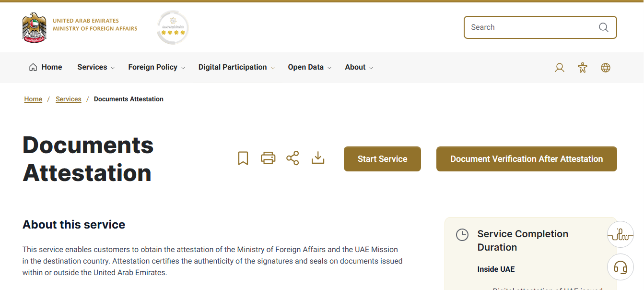Click the clock icon beside Service Completion Duration
This screenshot has height=290, width=644.
(x=462, y=235)
